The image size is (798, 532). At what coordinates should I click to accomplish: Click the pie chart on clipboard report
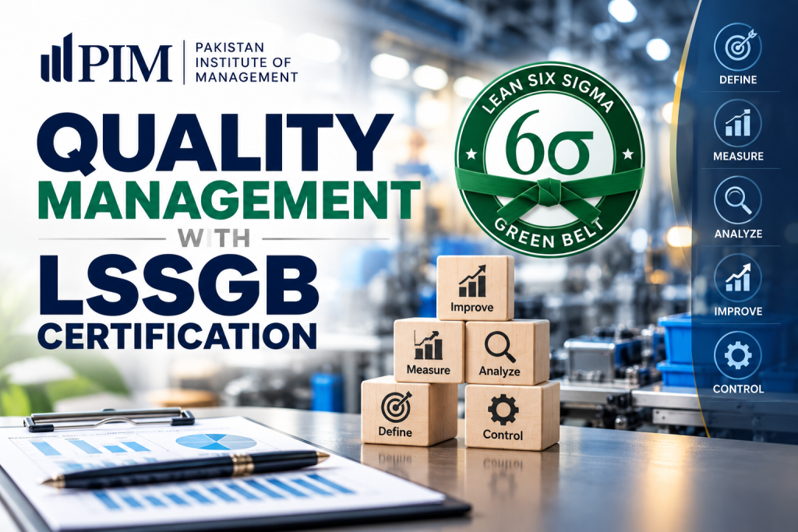click(217, 442)
